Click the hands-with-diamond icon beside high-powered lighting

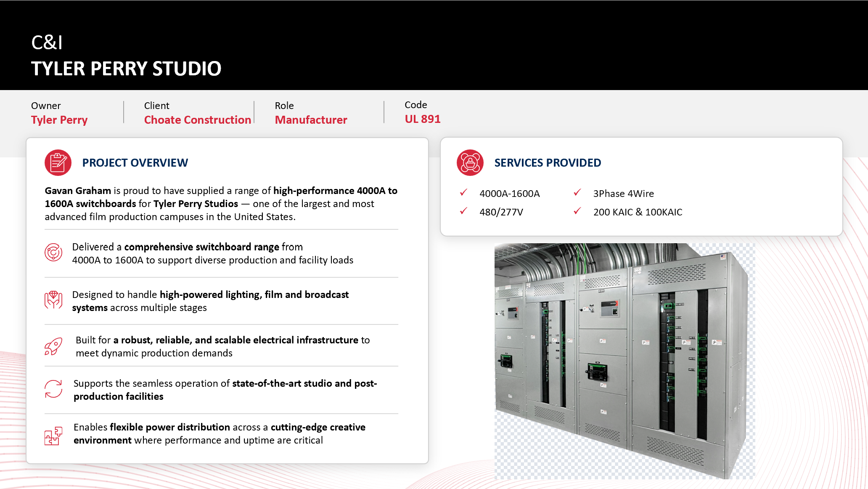click(53, 300)
